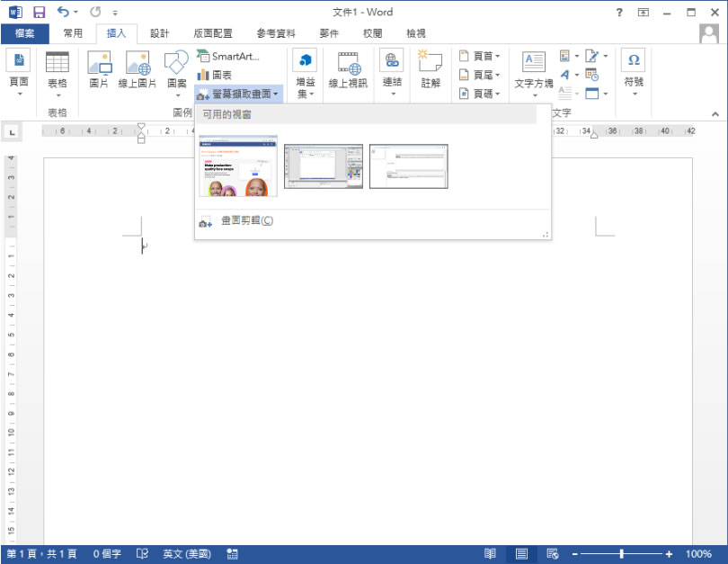The width and height of the screenshot is (728, 564).
Task: Switch to the 版面配置 Layout tab
Action: coord(213,33)
